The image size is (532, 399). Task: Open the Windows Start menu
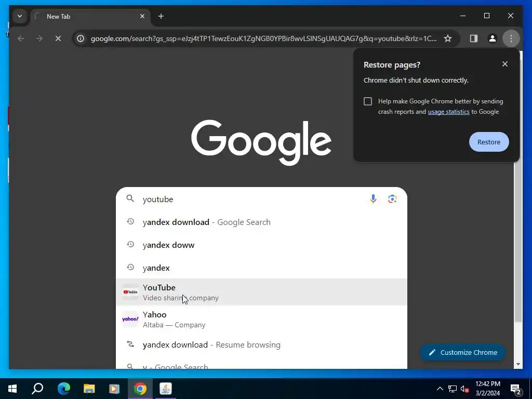click(x=12, y=389)
